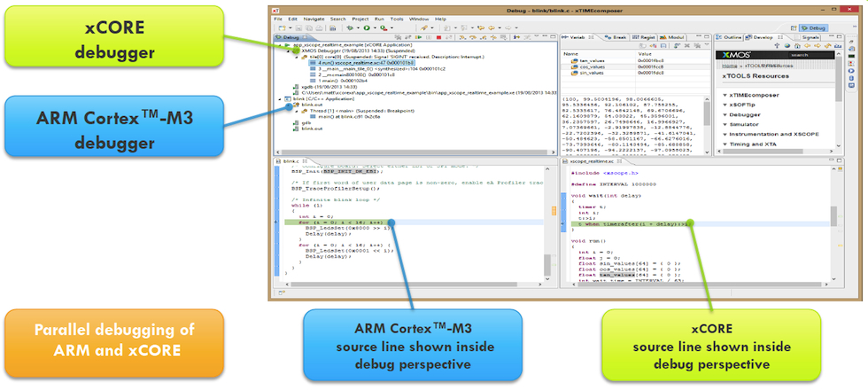The width and height of the screenshot is (868, 390).
Task: Open the Debug launch dropdown arrow
Action: [x=358, y=28]
